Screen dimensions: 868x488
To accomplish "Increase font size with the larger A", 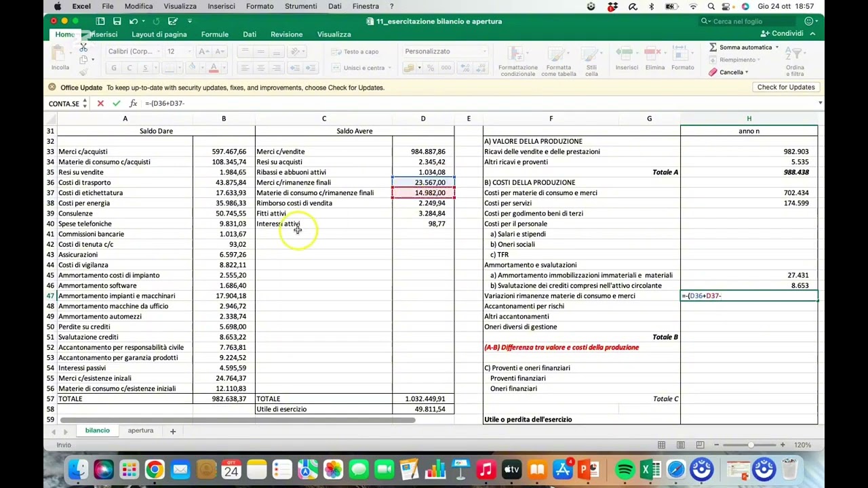I will (x=203, y=52).
